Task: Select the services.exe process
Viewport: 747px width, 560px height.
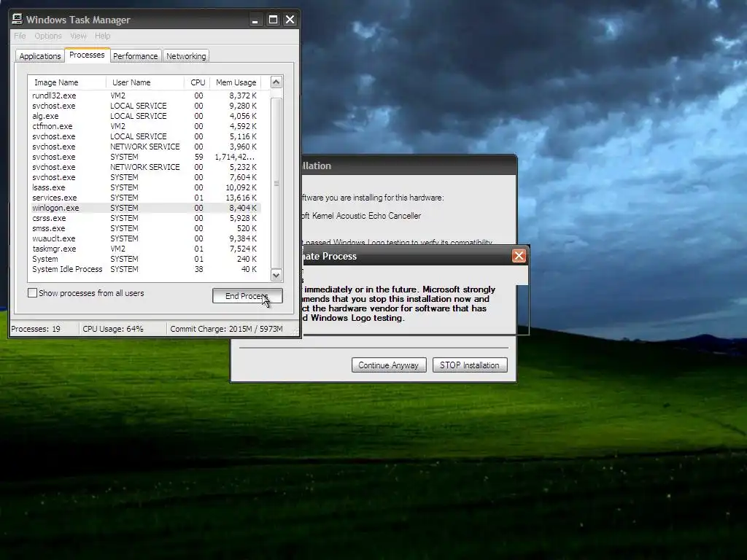Action: point(145,198)
